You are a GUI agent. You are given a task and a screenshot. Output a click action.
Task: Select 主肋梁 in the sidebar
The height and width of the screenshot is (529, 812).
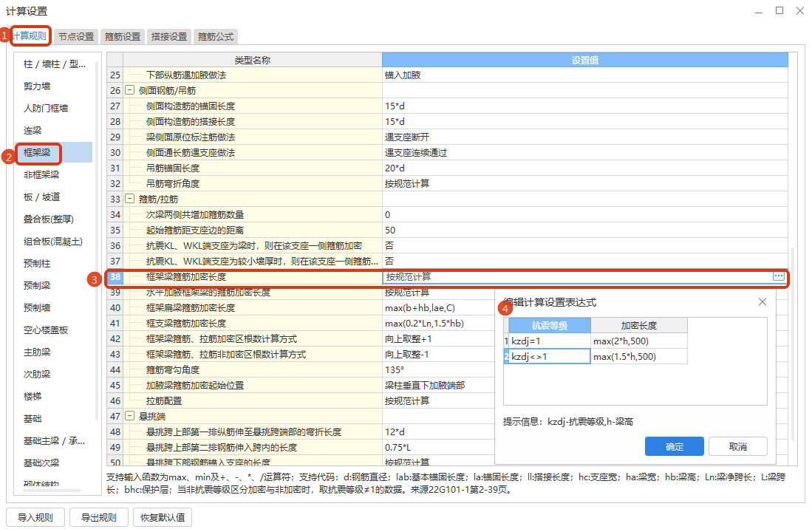[x=54, y=352]
